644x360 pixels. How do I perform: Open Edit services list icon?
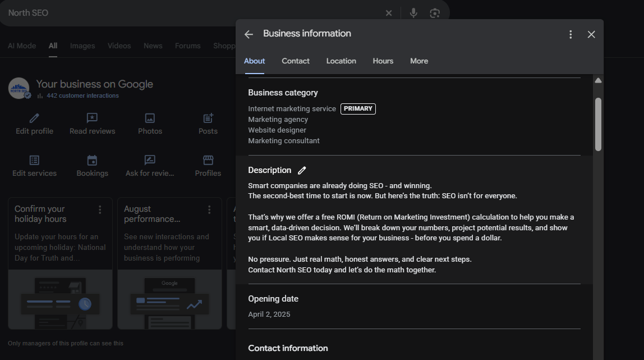(x=35, y=160)
